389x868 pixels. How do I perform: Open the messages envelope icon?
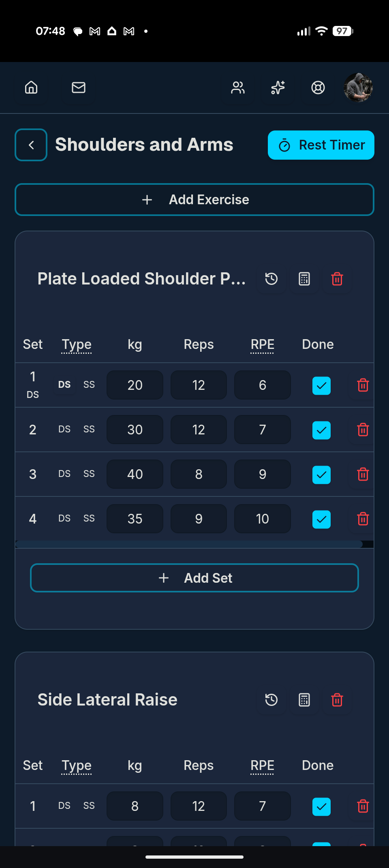point(79,88)
